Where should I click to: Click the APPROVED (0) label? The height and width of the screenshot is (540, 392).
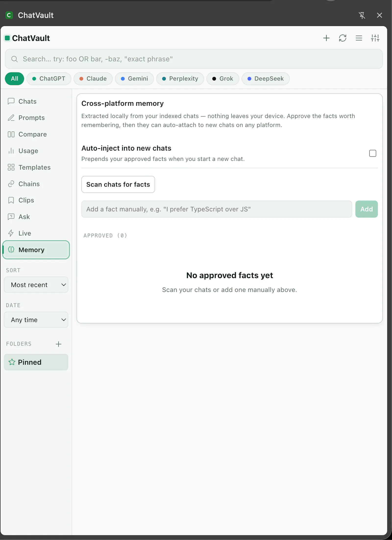tap(105, 235)
